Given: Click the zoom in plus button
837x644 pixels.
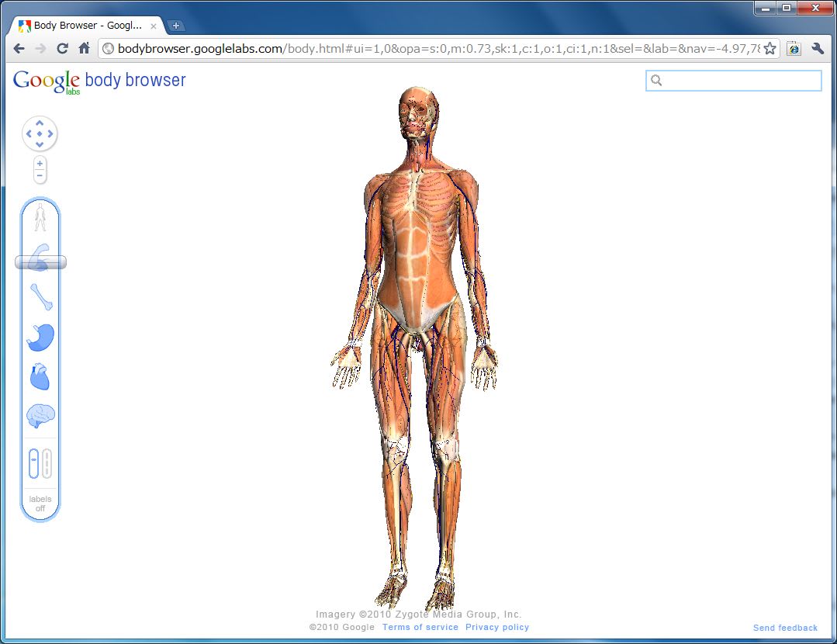Looking at the screenshot, I should click(x=40, y=164).
